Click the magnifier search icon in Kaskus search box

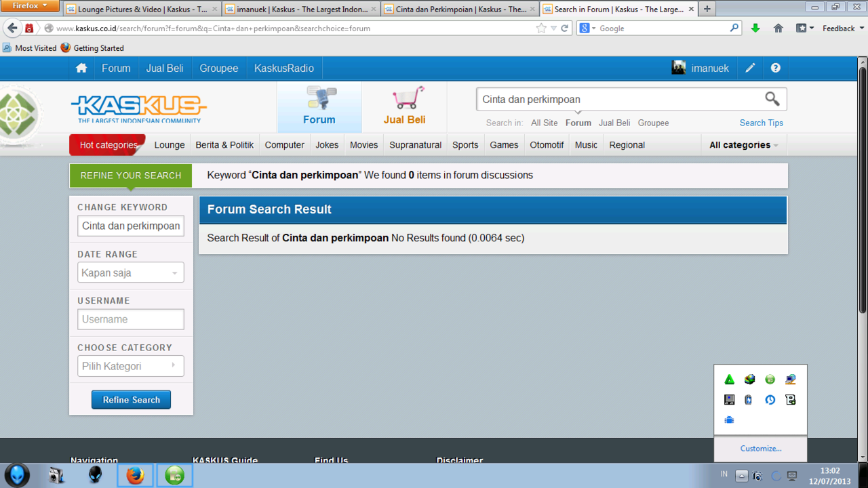[772, 99]
